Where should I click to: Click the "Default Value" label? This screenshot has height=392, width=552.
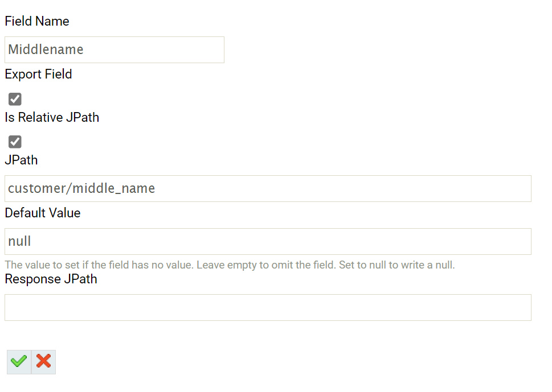[43, 213]
